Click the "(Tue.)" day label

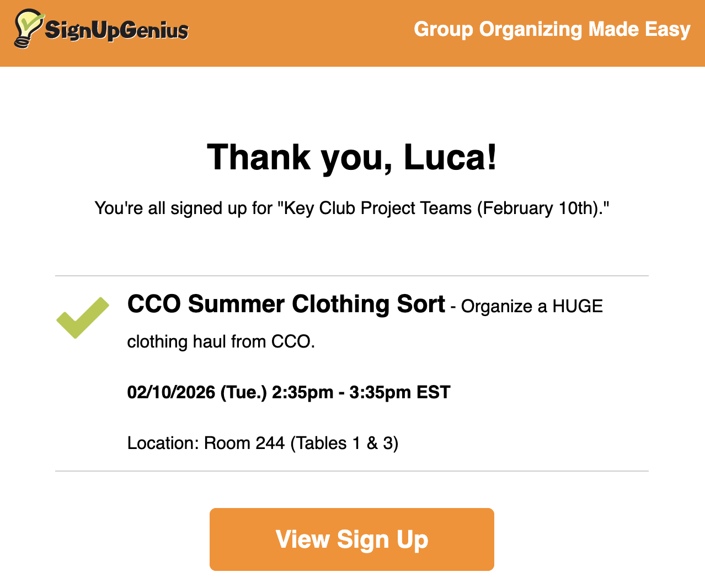coord(243,393)
